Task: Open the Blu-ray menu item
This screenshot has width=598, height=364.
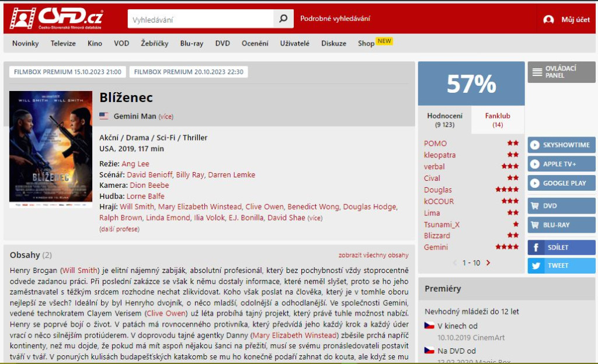Action: 192,43
